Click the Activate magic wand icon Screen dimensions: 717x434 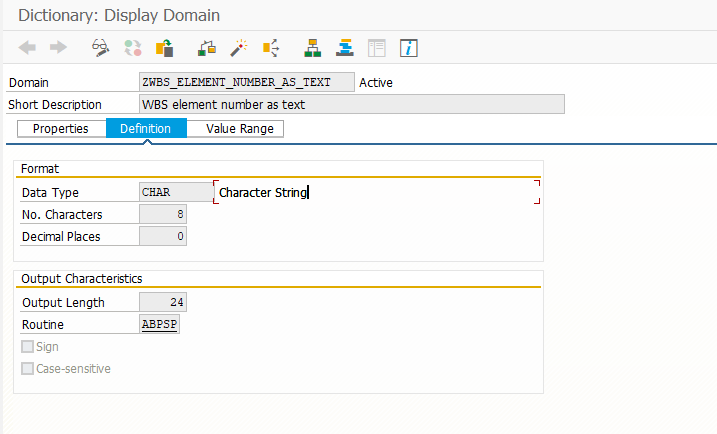[x=239, y=47]
